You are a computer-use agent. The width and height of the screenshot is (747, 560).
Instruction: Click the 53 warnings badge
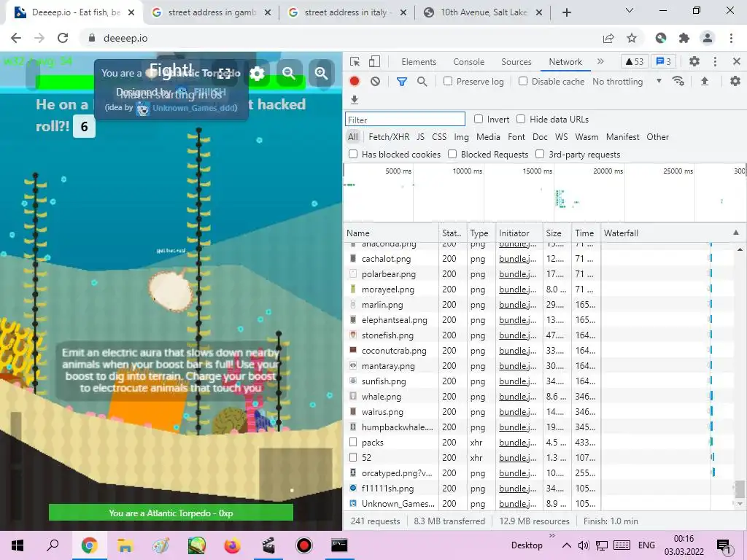point(635,61)
